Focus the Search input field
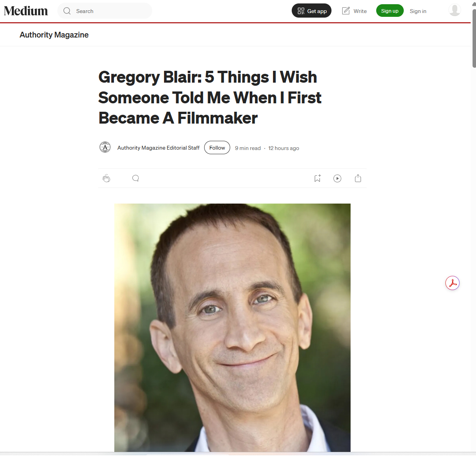This screenshot has height=476, width=476. tap(105, 11)
